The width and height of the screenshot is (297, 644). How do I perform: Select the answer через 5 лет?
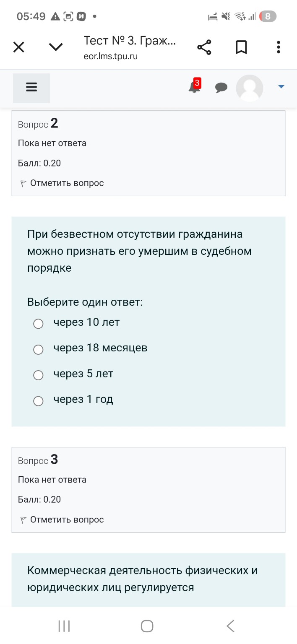pyautogui.click(x=38, y=375)
